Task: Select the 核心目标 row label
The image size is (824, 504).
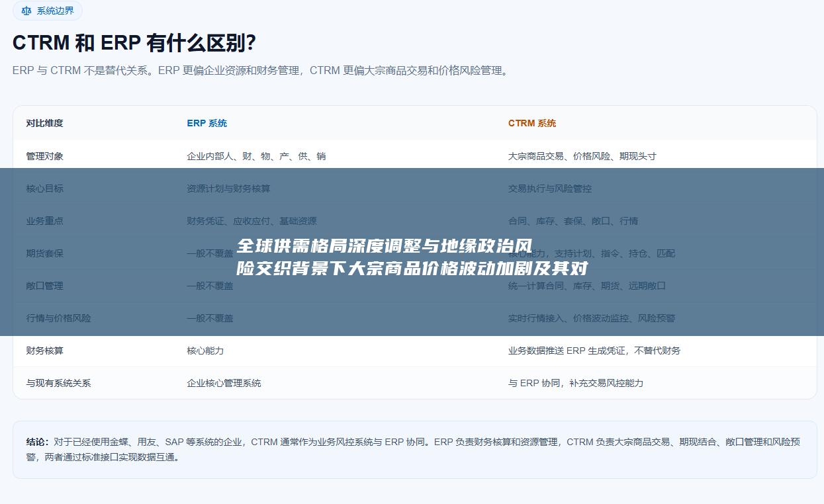Action: 45,189
